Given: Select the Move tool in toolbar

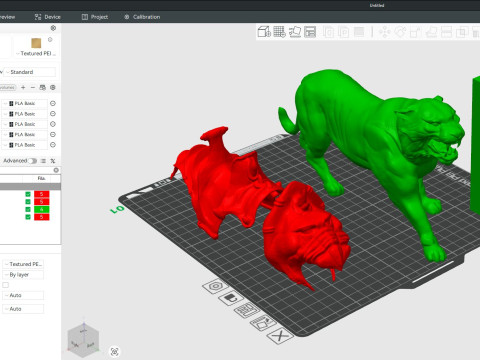Looking at the screenshot, I should [384, 32].
